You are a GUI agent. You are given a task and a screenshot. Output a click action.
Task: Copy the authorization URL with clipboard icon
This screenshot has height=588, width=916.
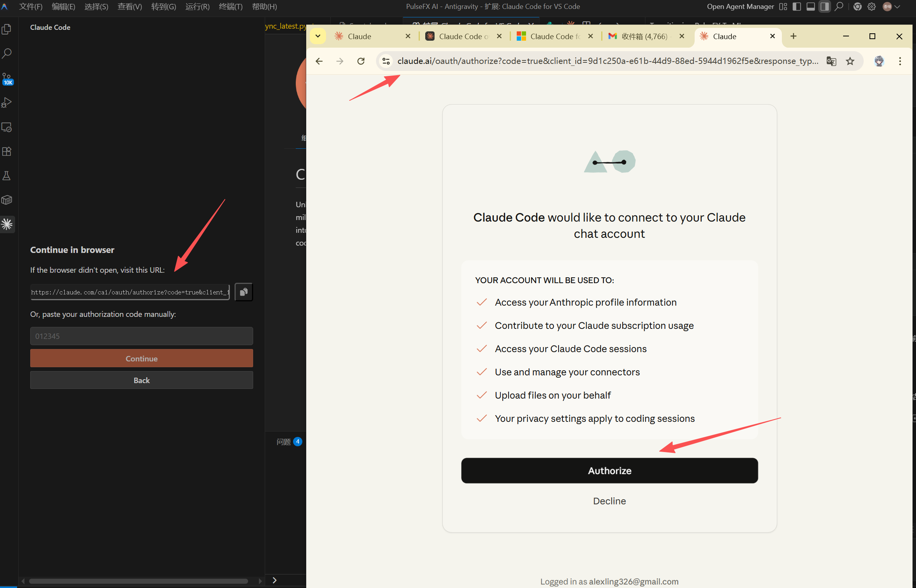click(x=243, y=292)
